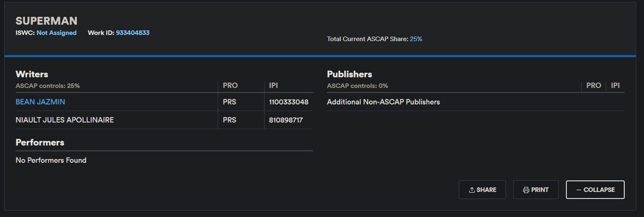Click Additional Non-ASCAP Publishers row

pos(383,102)
